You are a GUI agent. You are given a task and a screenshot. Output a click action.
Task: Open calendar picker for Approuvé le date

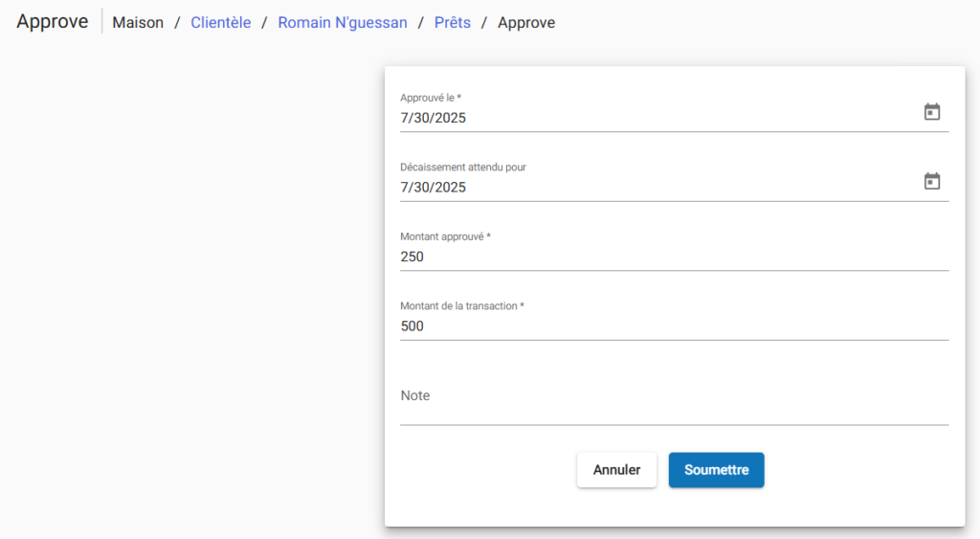(931, 112)
